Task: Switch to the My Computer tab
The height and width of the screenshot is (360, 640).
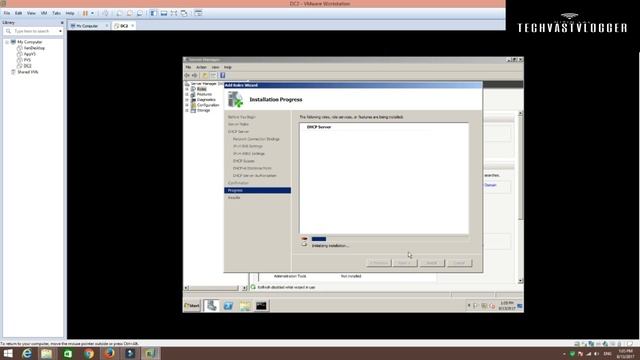Action: coord(87,26)
